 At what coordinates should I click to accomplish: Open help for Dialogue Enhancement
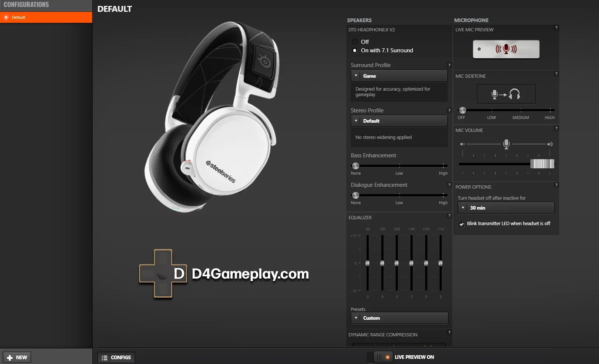pyautogui.click(x=449, y=185)
